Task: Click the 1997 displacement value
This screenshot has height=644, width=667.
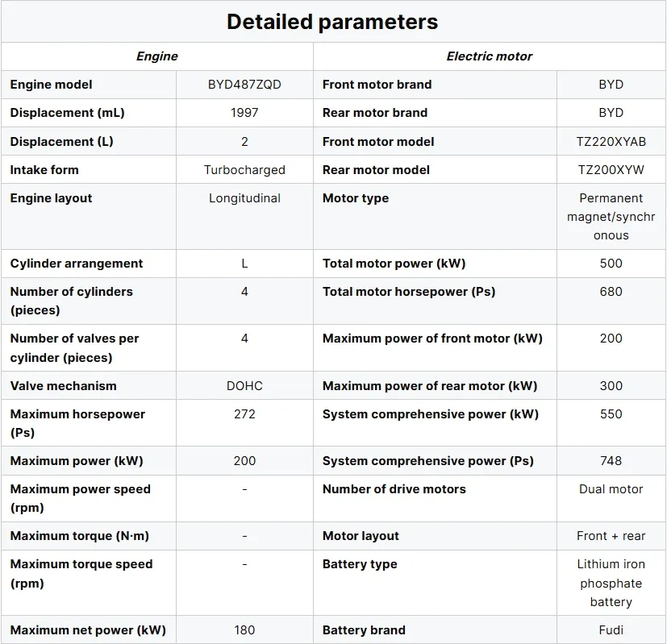Action: pyautogui.click(x=244, y=113)
